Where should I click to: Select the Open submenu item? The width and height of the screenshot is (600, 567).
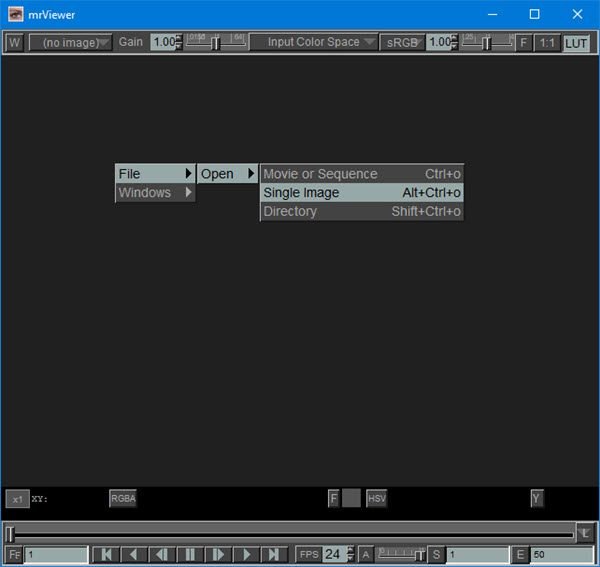pos(228,174)
